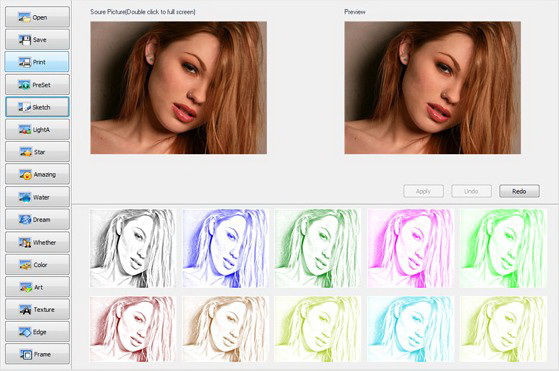This screenshot has width=559, height=371.
Task: Save the picture with Save button
Action: [37, 39]
